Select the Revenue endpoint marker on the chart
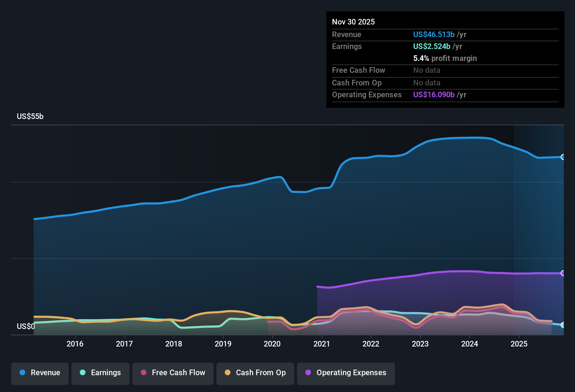The width and height of the screenshot is (575, 392). tap(562, 157)
